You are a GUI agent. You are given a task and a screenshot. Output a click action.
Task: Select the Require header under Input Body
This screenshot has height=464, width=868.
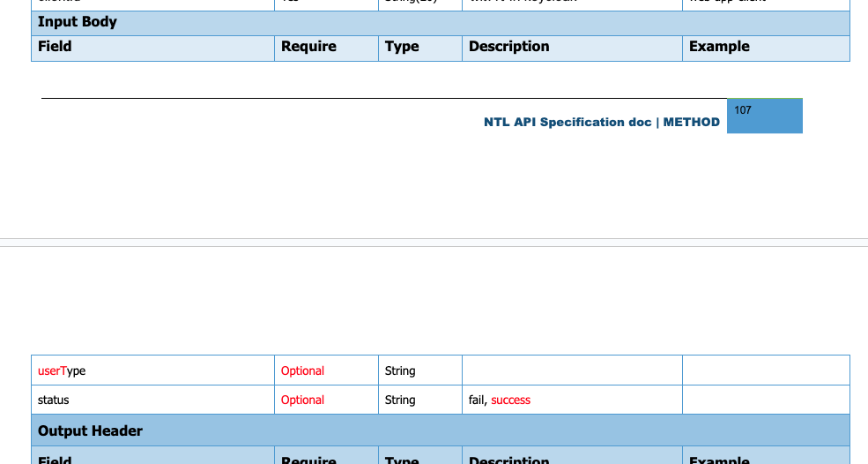pos(308,47)
